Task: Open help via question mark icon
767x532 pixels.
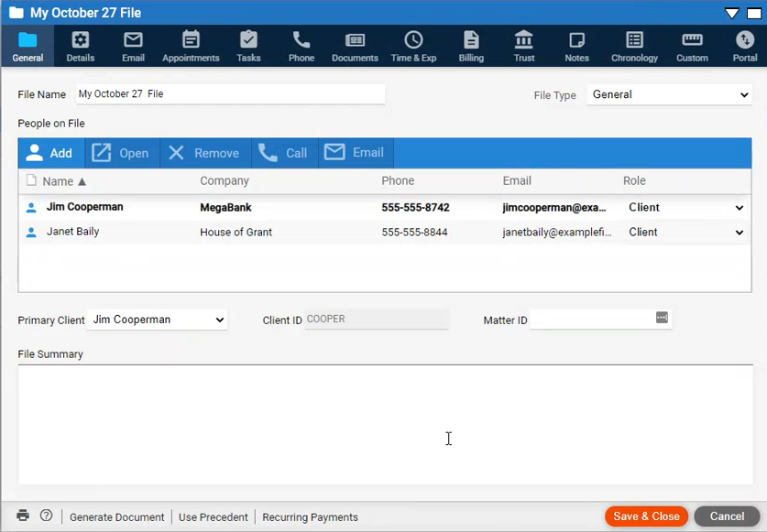Action: (46, 516)
